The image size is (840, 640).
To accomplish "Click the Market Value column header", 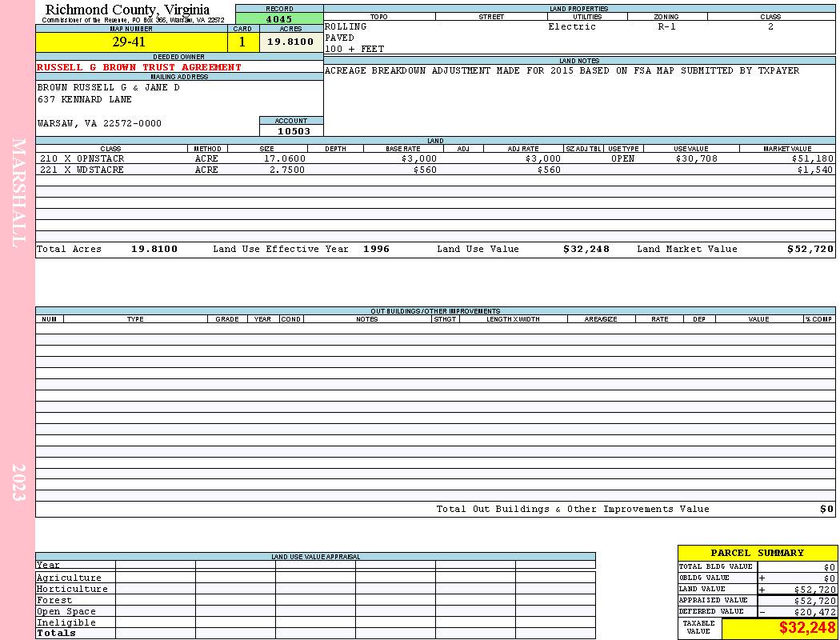I will pyautogui.click(x=787, y=149).
